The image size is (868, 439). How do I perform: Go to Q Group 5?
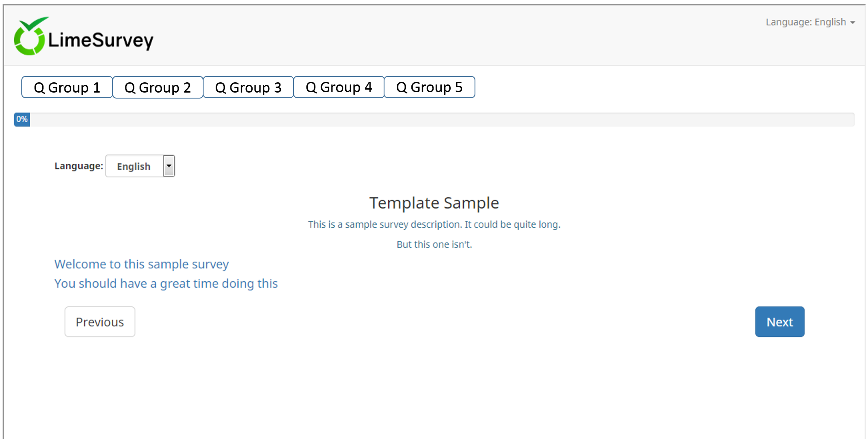[x=429, y=87]
